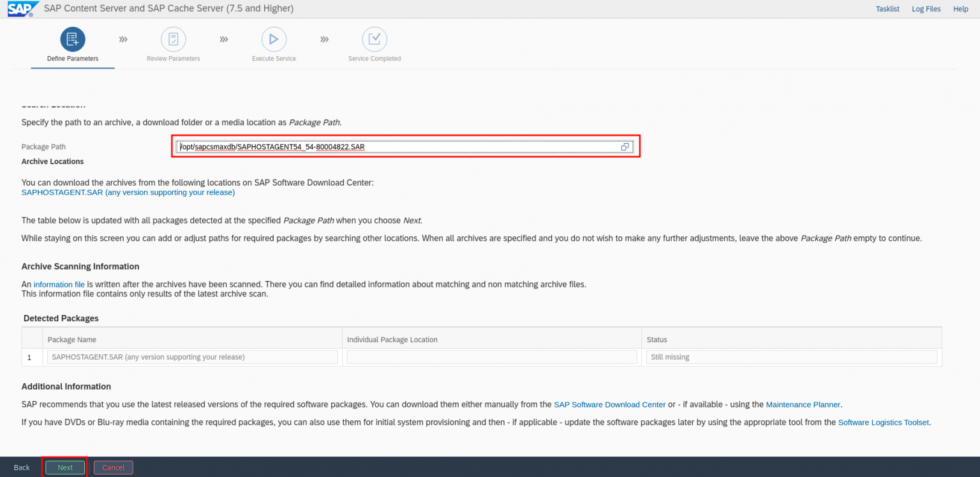Click the Review Parameters step icon
Screen dimensions: 980x477
[x=173, y=40]
